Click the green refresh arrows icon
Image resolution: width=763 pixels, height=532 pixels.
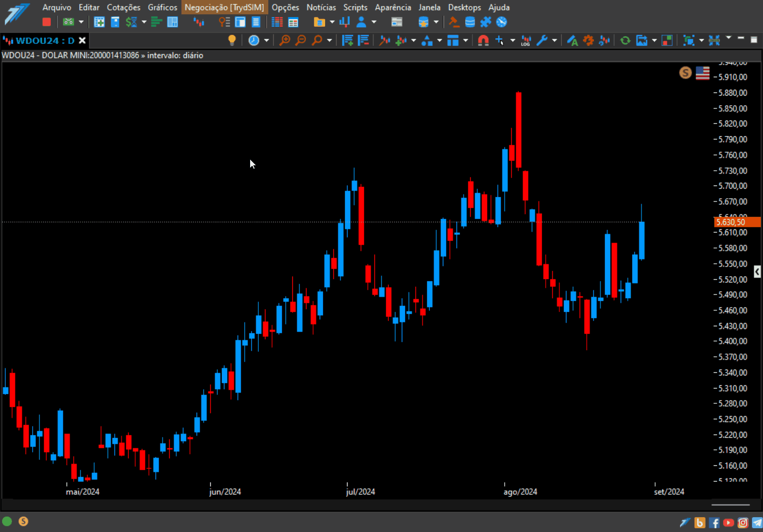pos(625,40)
